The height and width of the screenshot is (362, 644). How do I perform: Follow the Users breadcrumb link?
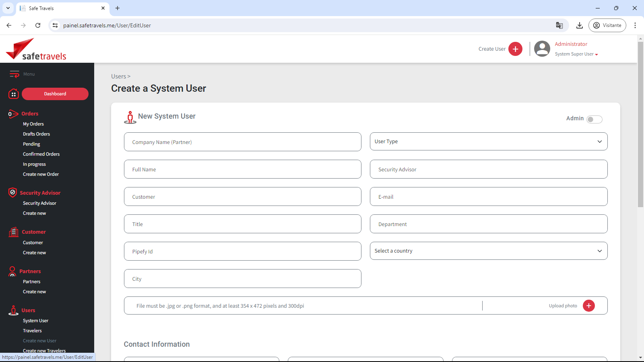point(118,76)
